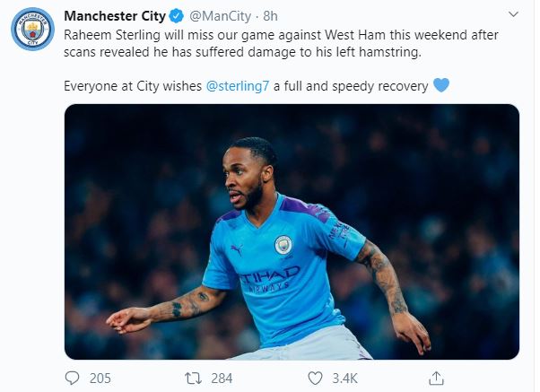Open the share tweet icon
Viewport: 540px width, 392px height.
[x=436, y=378]
